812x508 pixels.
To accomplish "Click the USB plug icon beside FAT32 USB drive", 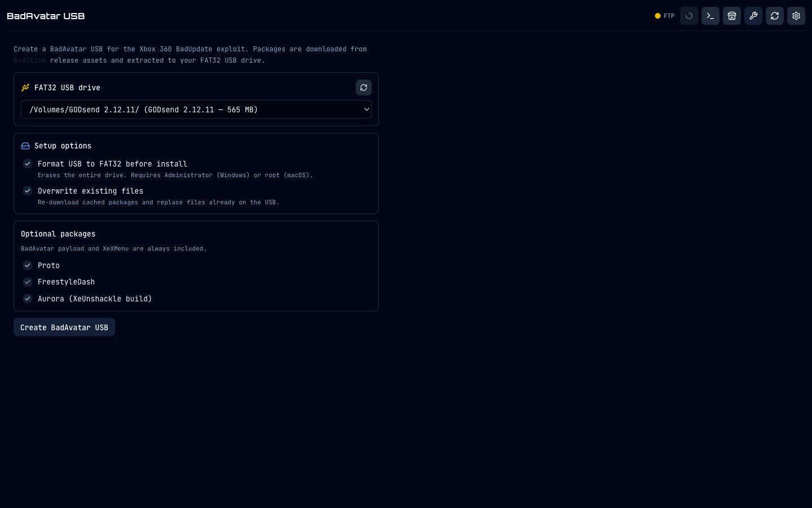I will pyautogui.click(x=25, y=87).
